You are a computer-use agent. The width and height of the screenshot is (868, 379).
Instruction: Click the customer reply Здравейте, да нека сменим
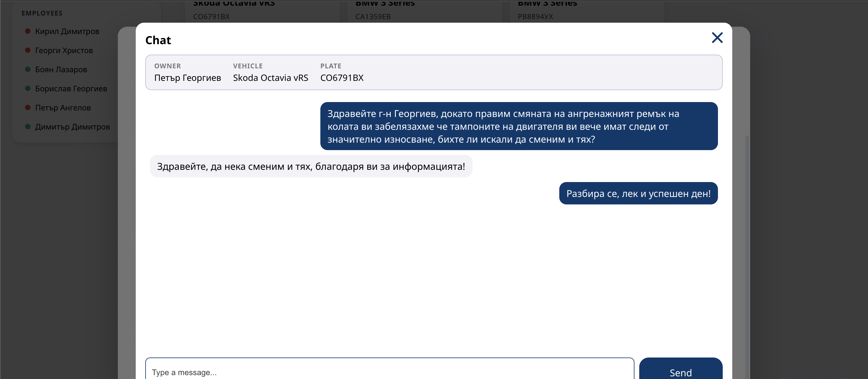311,166
